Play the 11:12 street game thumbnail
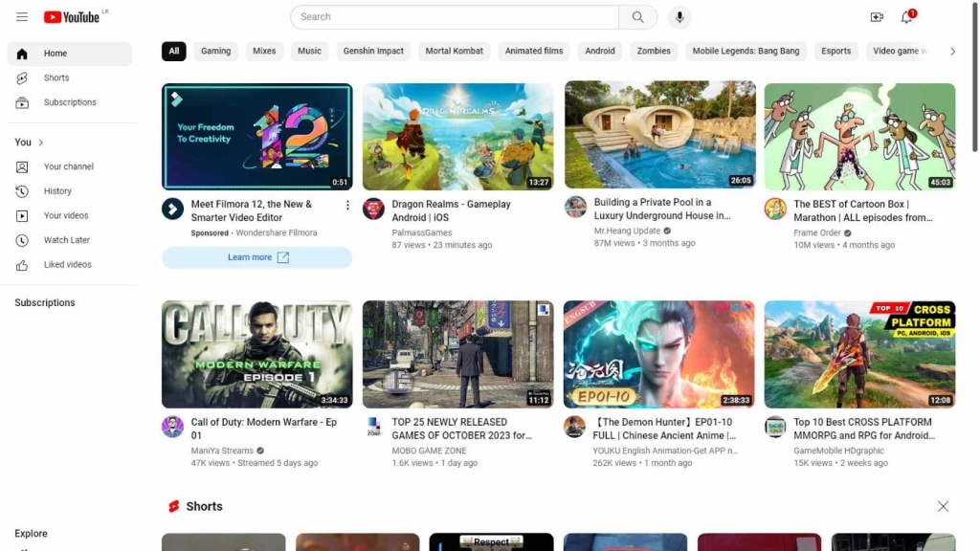The height and width of the screenshot is (551, 980). coord(458,354)
